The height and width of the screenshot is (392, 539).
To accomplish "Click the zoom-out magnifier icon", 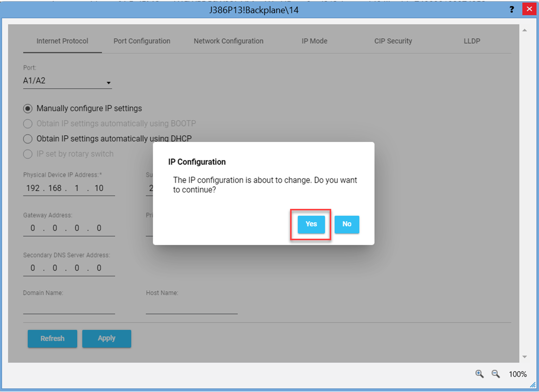I will (494, 373).
